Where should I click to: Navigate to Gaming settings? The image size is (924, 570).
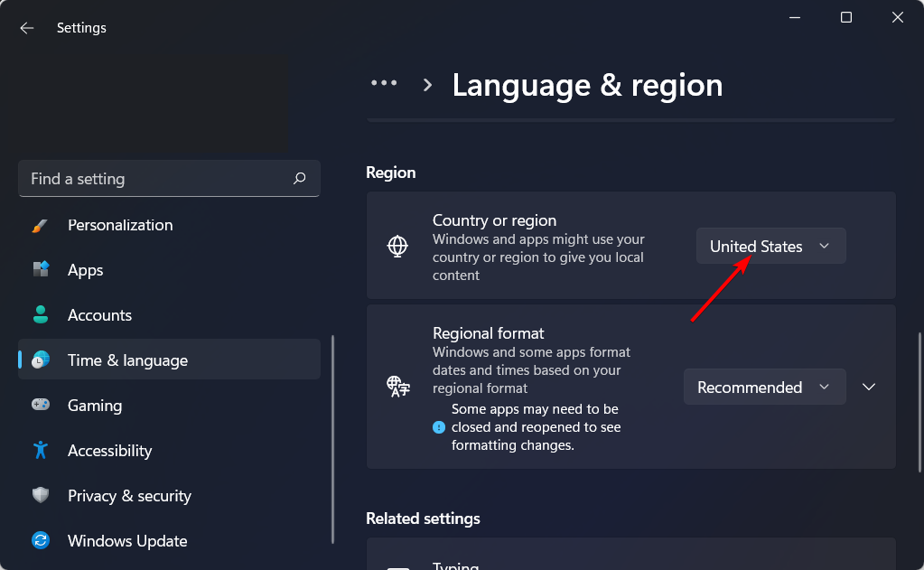[x=169, y=405]
